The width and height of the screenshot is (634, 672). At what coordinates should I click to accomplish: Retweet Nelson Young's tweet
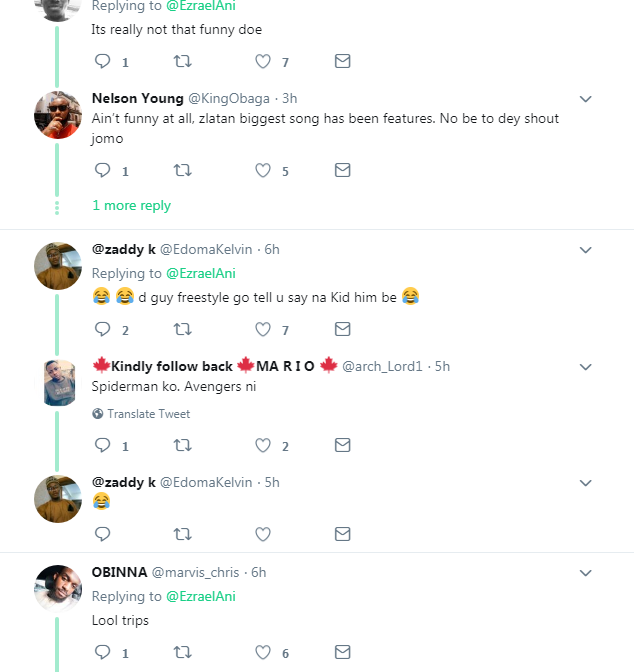pos(183,171)
